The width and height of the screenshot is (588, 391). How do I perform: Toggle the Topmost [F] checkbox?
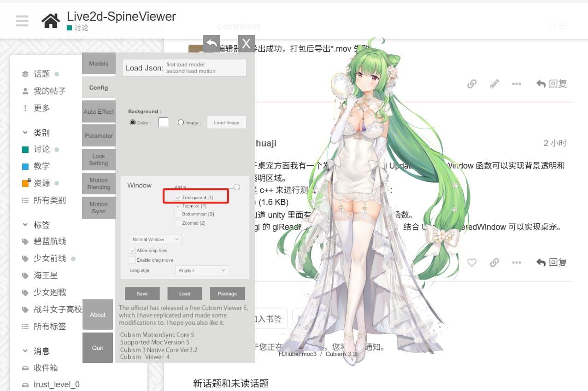[x=178, y=206]
